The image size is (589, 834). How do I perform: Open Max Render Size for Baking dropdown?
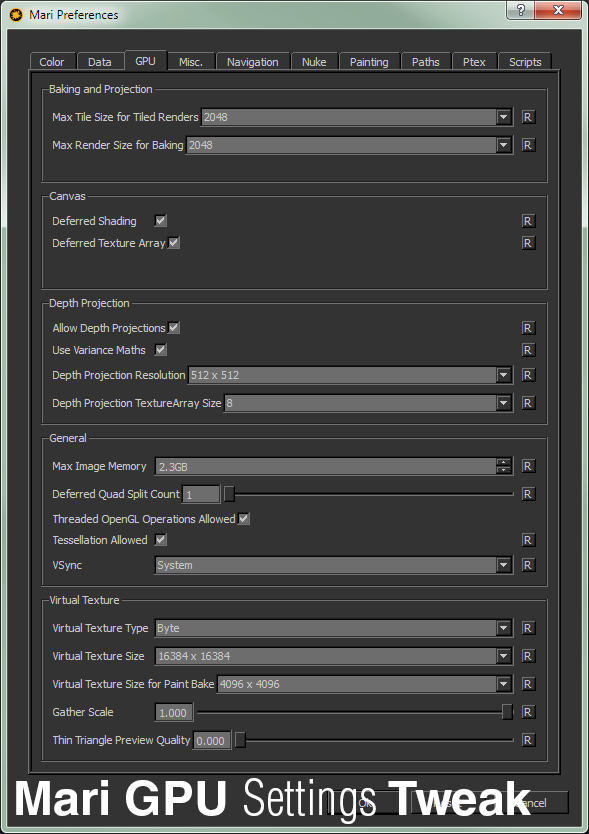(503, 145)
